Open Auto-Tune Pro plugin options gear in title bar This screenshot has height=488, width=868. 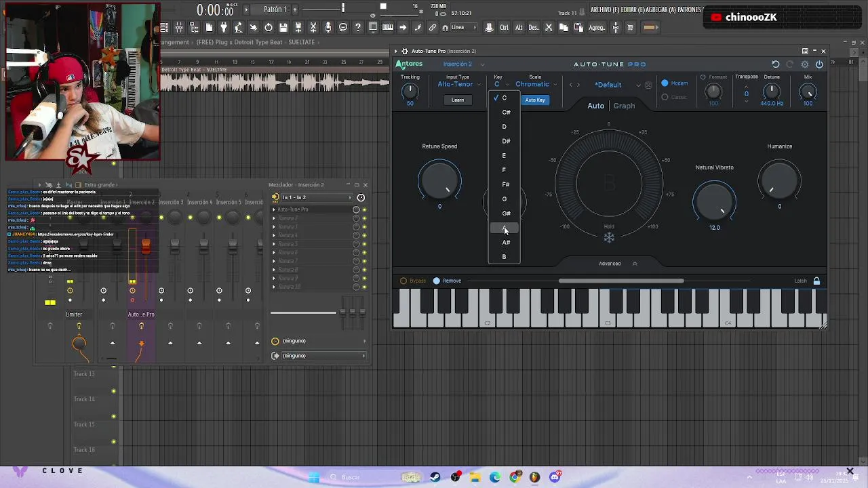pos(405,51)
